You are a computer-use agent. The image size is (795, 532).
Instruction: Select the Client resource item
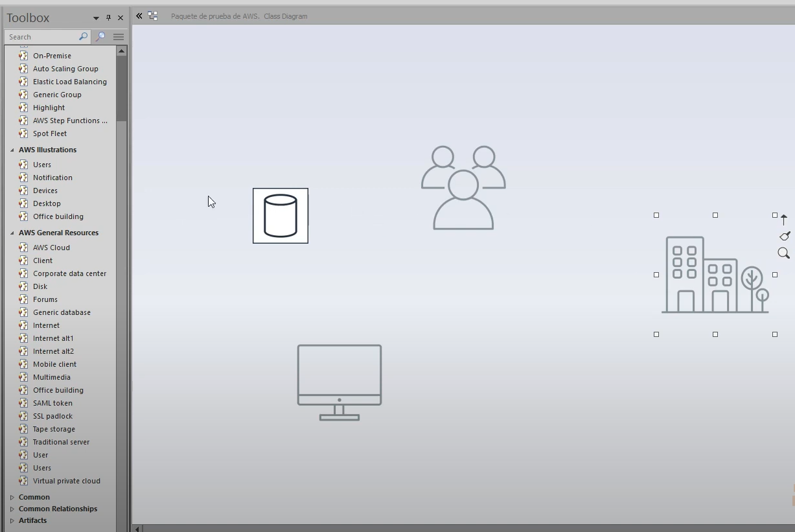coord(43,260)
